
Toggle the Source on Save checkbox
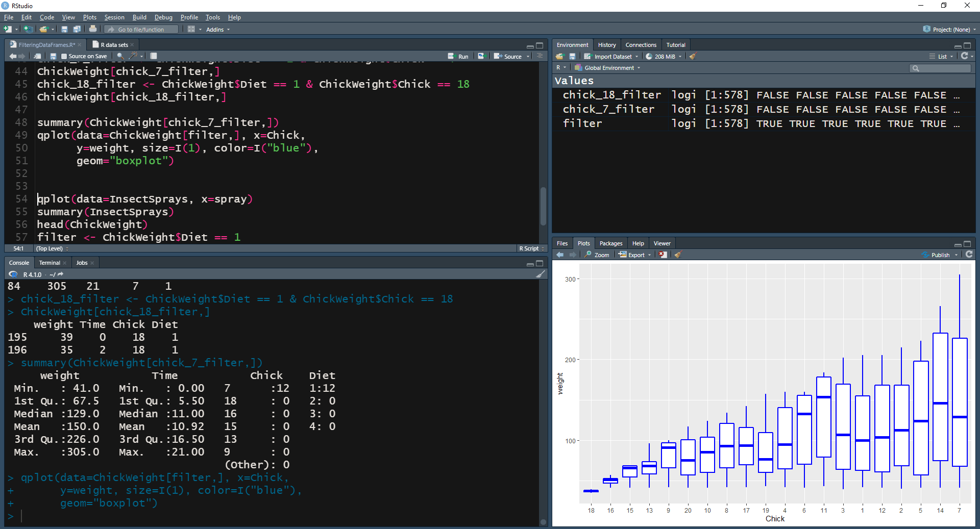point(64,56)
